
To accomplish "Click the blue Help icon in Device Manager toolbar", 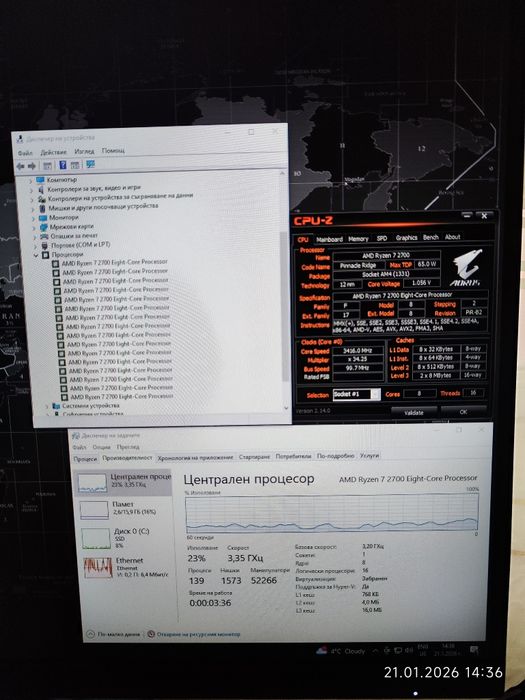I will pyautogui.click(x=62, y=165).
